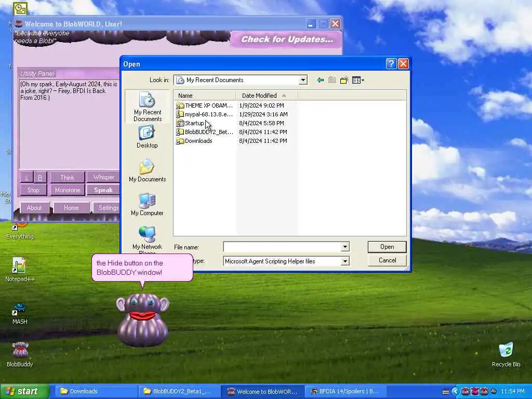The height and width of the screenshot is (399, 532).
Task: Click the Monotone button in BlobWORLD
Action: point(67,190)
